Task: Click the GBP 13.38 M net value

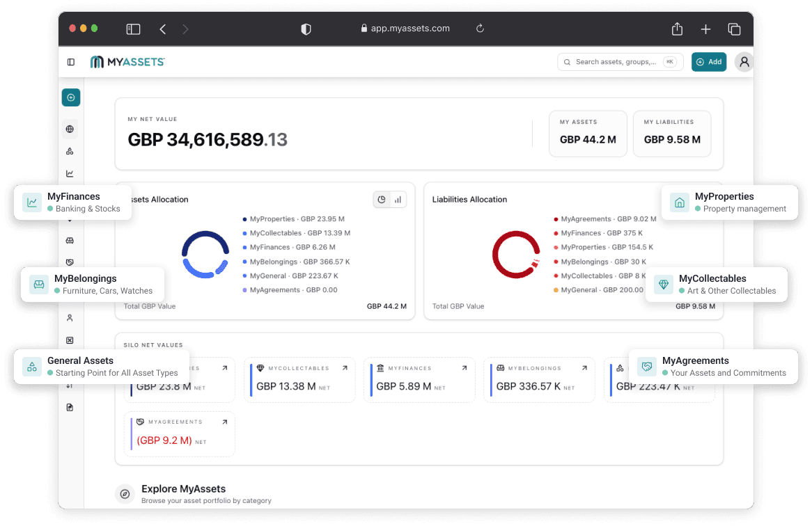Action: click(286, 386)
